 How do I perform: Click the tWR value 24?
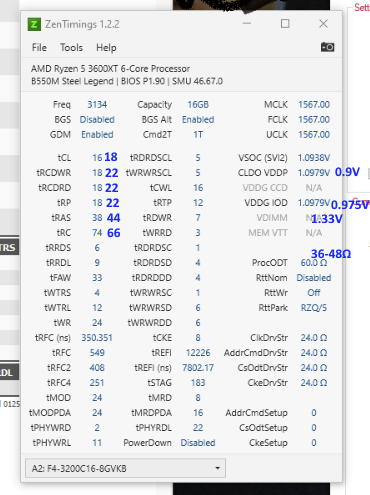[97, 323]
